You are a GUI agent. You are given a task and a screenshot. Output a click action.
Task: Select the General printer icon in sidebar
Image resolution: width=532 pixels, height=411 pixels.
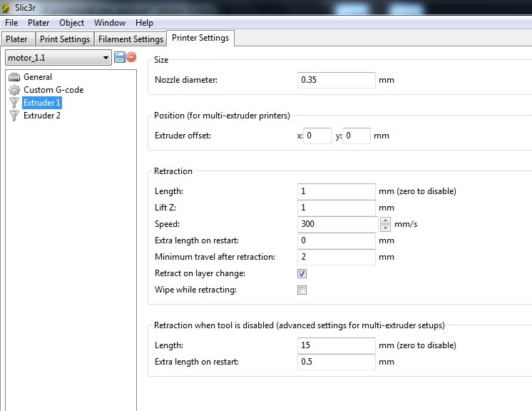pyautogui.click(x=14, y=77)
